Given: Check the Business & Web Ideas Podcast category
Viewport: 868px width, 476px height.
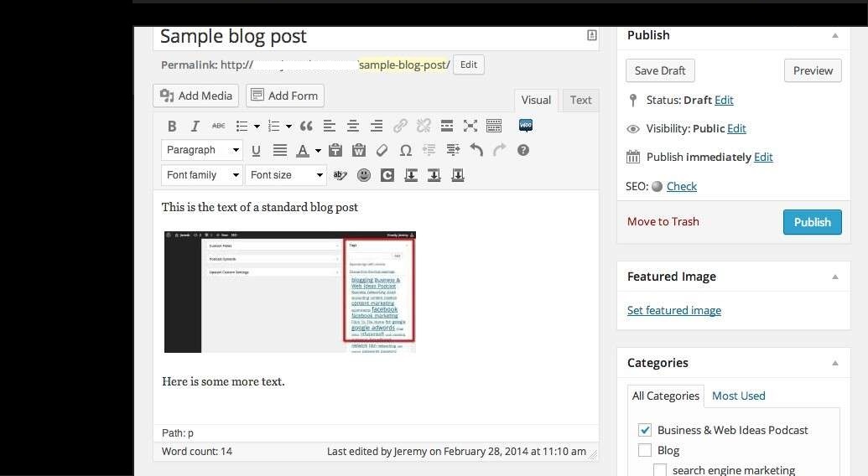Looking at the screenshot, I should [645, 430].
